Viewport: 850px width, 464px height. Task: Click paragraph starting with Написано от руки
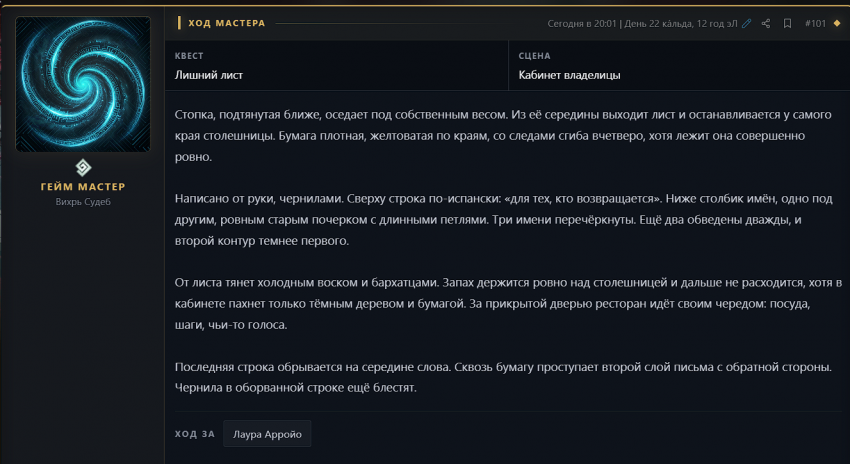point(503,220)
